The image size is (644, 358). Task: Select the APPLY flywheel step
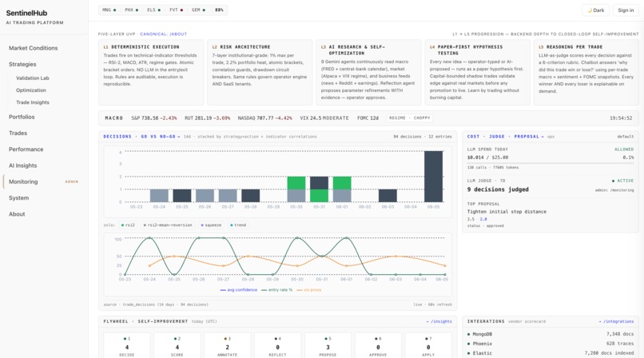(x=428, y=346)
